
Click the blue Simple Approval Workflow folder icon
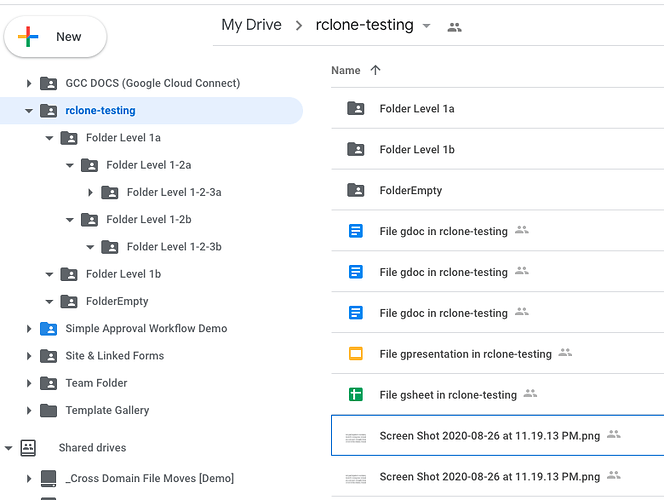(49, 329)
